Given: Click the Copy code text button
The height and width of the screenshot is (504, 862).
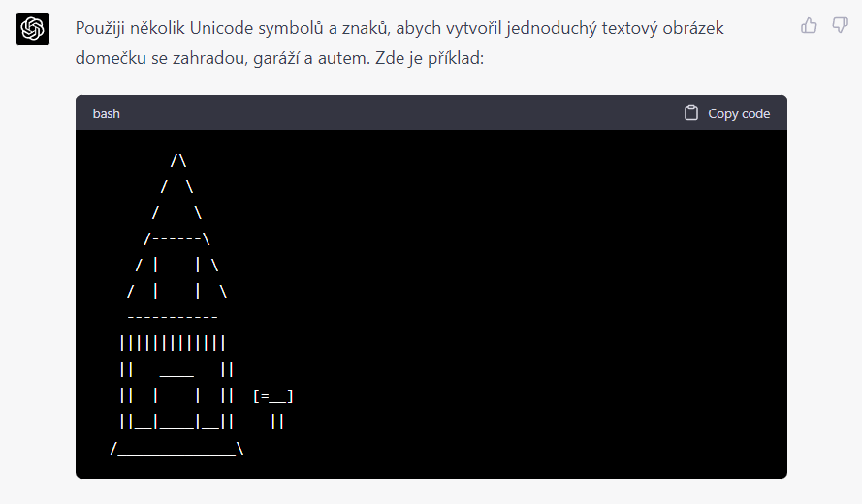Looking at the screenshot, I should (739, 113).
